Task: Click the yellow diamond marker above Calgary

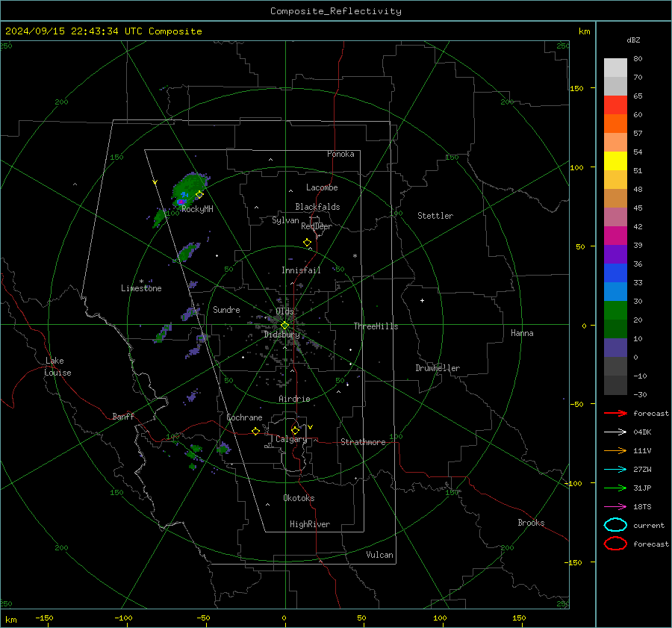Action: (295, 430)
